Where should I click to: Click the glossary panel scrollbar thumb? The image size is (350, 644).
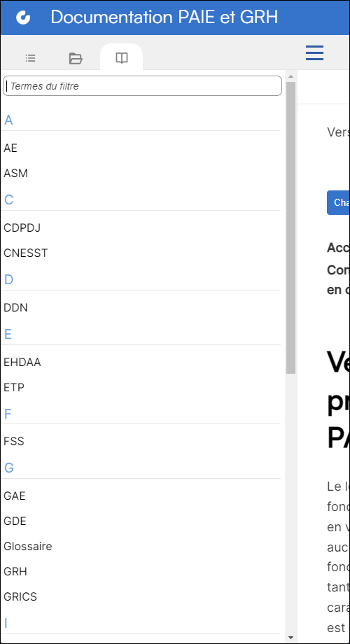coord(290,227)
